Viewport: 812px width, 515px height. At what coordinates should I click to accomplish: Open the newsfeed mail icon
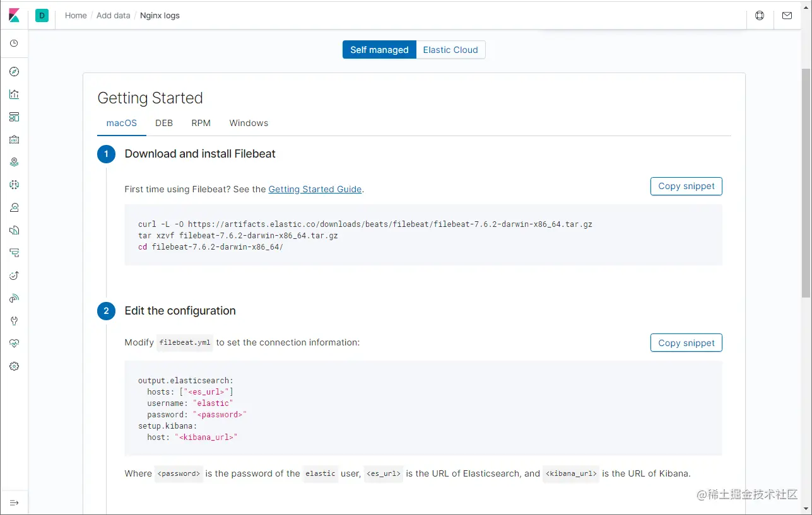(x=787, y=16)
